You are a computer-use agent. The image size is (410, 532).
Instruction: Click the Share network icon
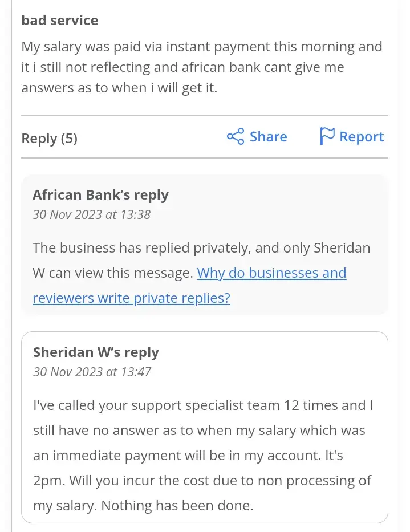(x=236, y=137)
